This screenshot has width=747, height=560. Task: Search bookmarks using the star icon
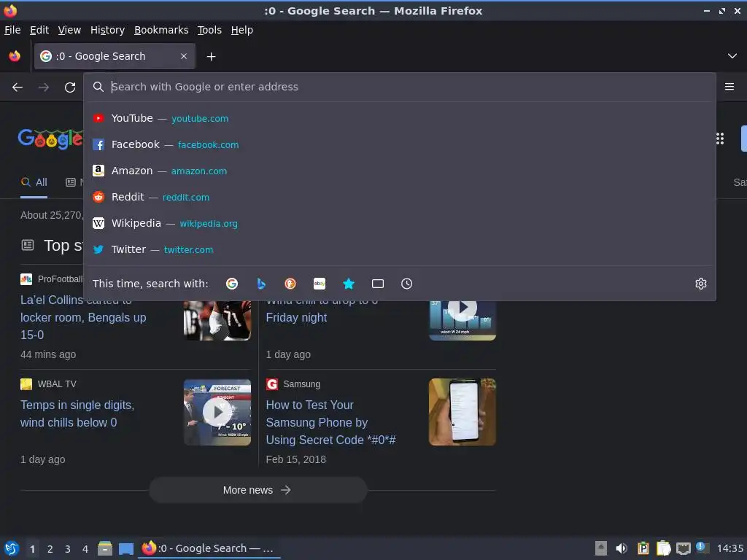(x=349, y=284)
